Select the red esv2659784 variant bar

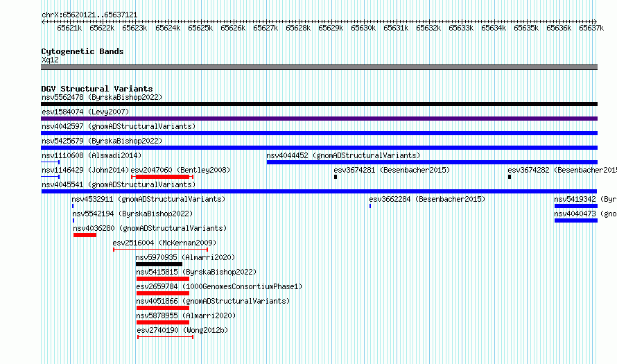[163, 293]
